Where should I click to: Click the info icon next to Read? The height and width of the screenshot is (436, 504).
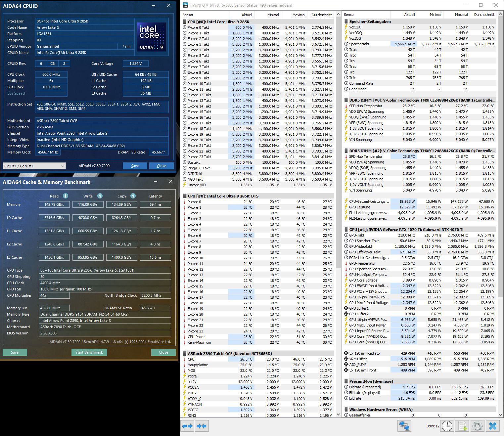(66, 196)
